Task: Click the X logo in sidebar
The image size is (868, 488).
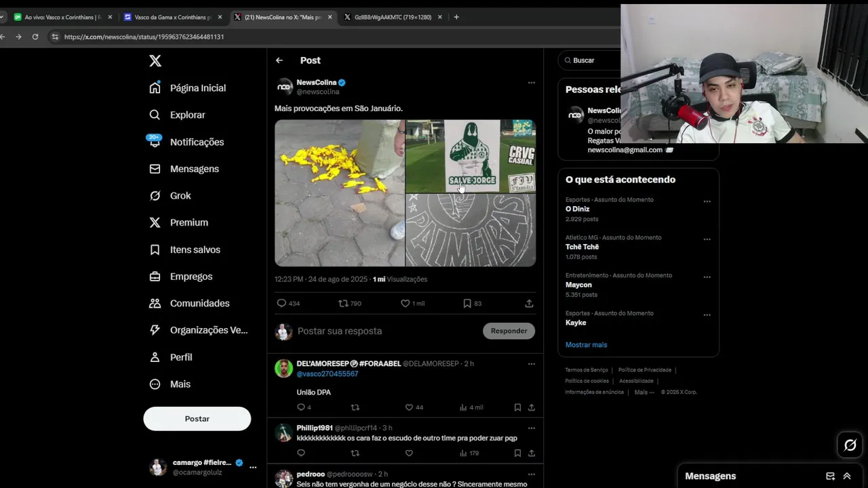Action: [155, 61]
